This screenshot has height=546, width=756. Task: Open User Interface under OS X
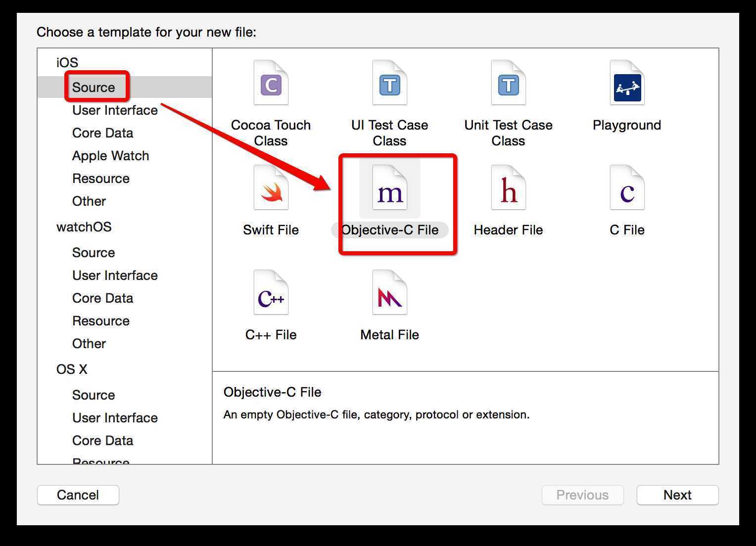(x=115, y=418)
